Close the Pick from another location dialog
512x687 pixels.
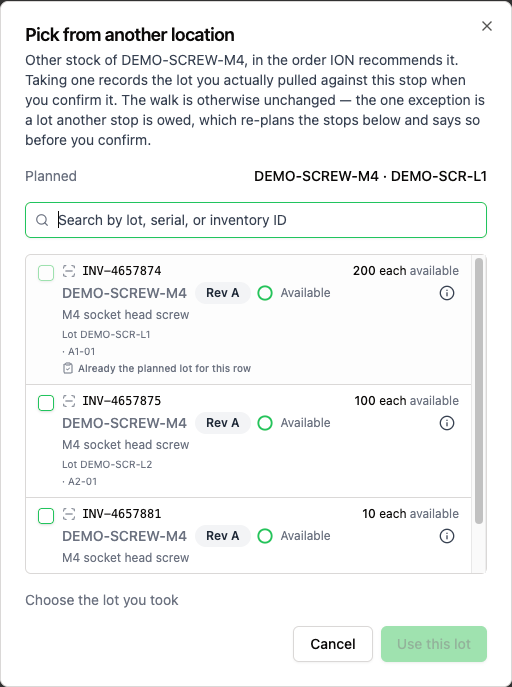(x=487, y=26)
